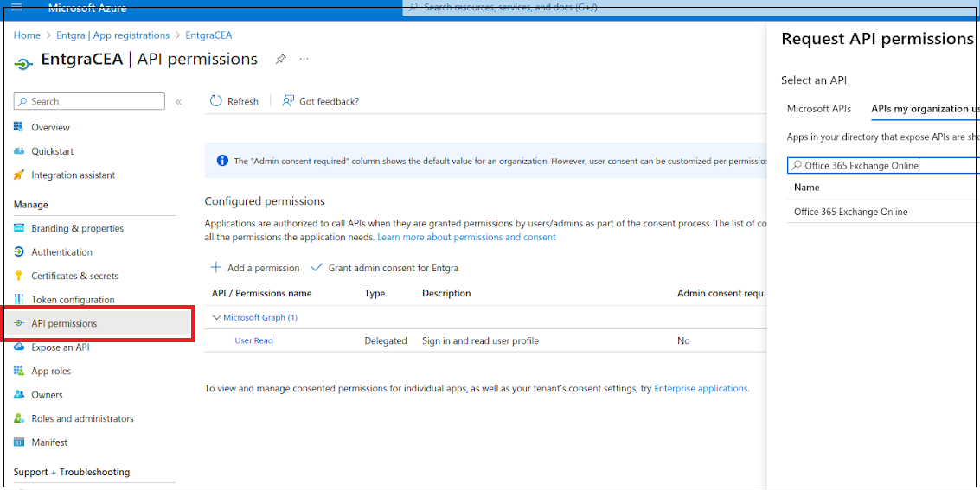
Task: Open App roles page
Action: (x=51, y=371)
